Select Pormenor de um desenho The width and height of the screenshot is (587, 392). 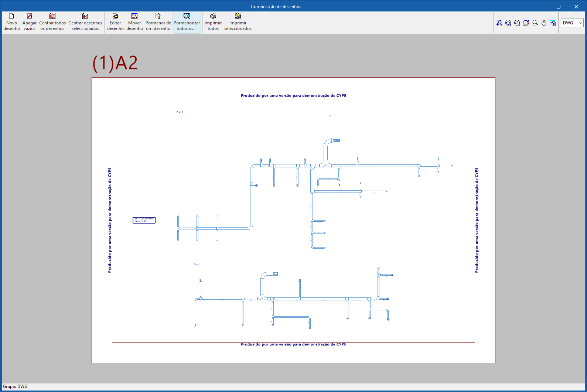click(x=158, y=22)
